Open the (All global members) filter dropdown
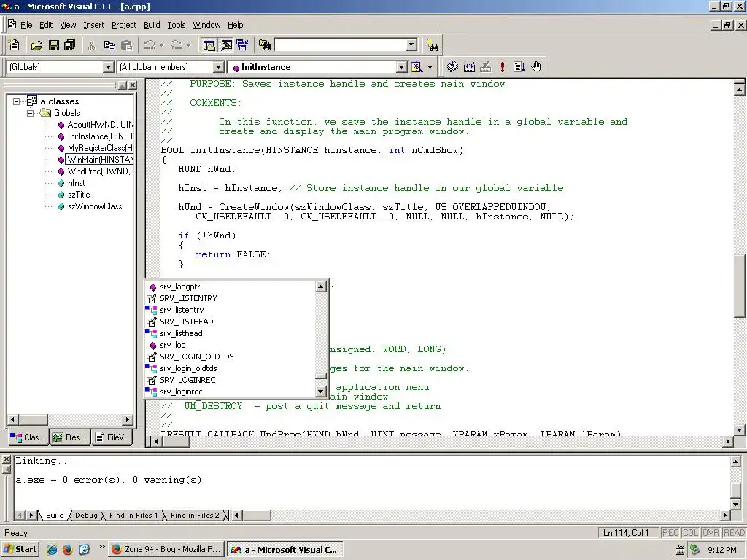 click(x=218, y=67)
